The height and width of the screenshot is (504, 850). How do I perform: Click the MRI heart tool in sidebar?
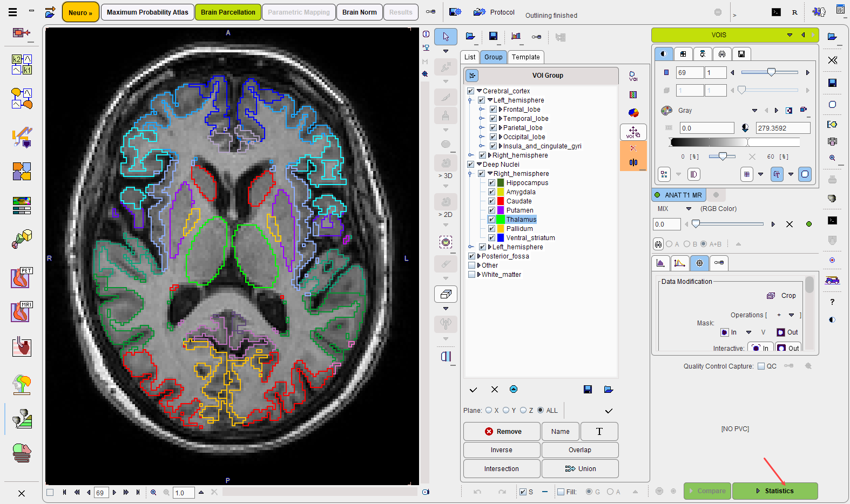(22, 311)
